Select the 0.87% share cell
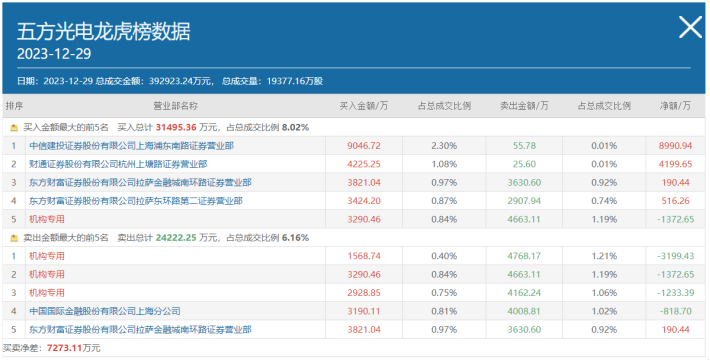This screenshot has width=710, height=360. (x=444, y=201)
